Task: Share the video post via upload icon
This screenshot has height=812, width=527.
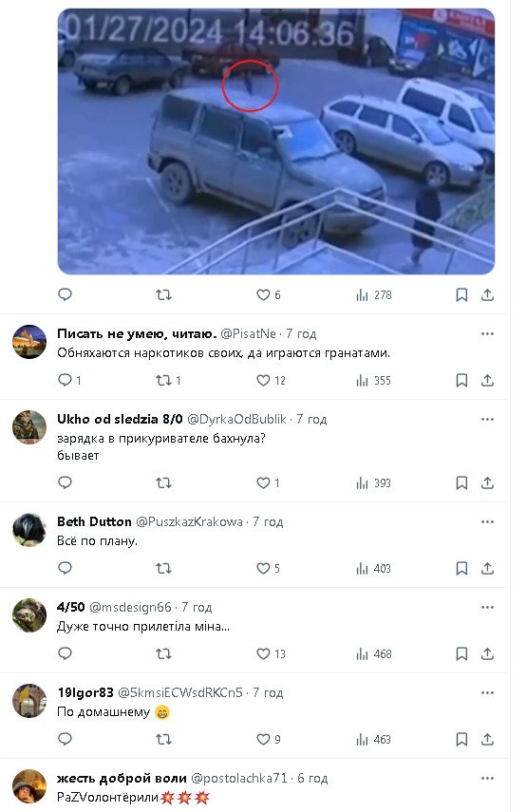Action: 487,295
